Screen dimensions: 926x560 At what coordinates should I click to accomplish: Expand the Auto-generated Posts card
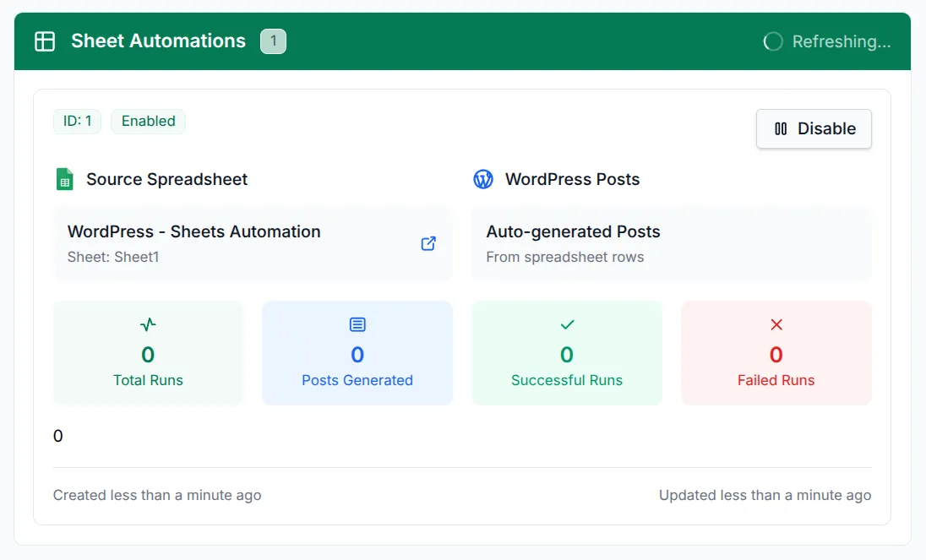(671, 243)
